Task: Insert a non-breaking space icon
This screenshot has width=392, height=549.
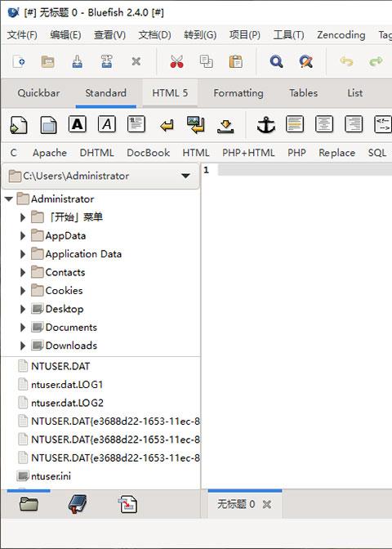Action: click(225, 126)
